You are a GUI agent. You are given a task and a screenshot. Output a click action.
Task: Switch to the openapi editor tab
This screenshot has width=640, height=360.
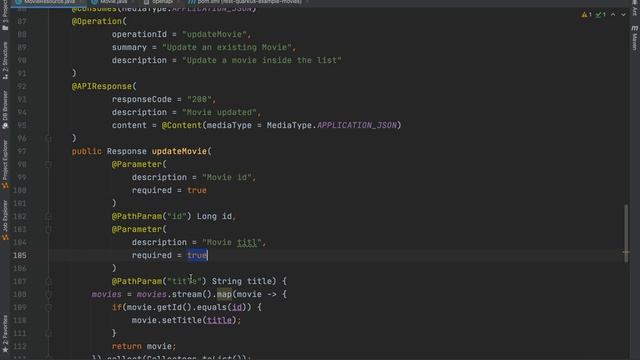[x=158, y=2]
